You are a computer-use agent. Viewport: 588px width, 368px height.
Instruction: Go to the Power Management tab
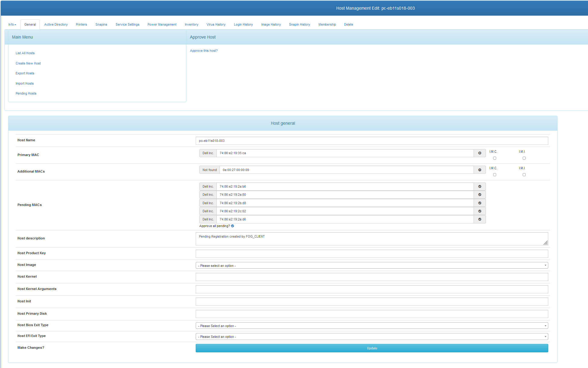(x=162, y=25)
